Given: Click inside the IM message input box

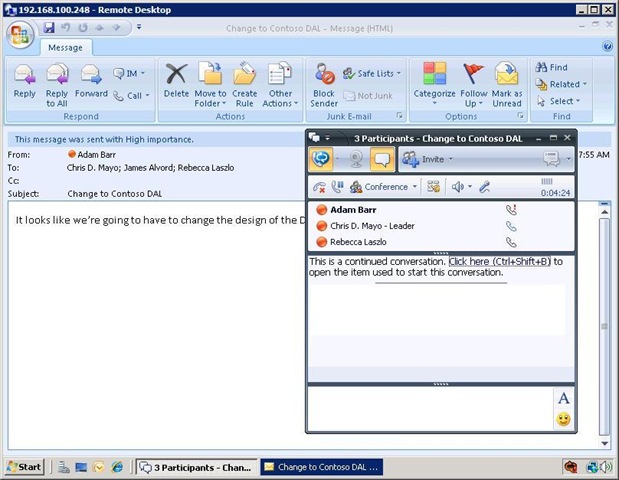Looking at the screenshot, I should 430,409.
